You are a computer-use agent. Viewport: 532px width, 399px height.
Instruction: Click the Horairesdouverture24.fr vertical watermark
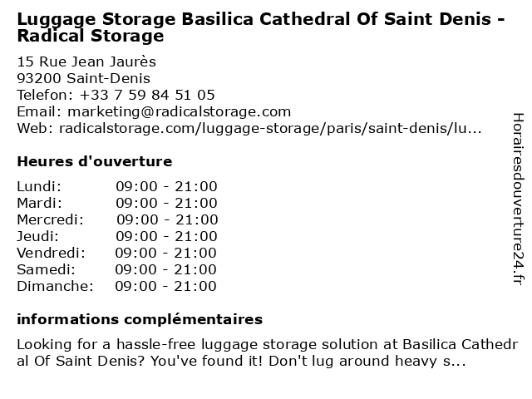[x=518, y=199]
